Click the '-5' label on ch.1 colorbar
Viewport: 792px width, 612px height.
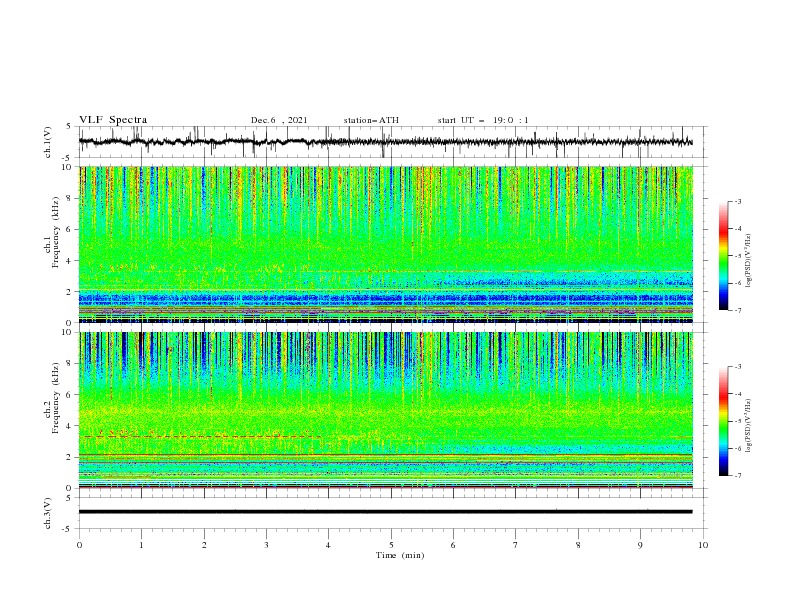(738, 256)
